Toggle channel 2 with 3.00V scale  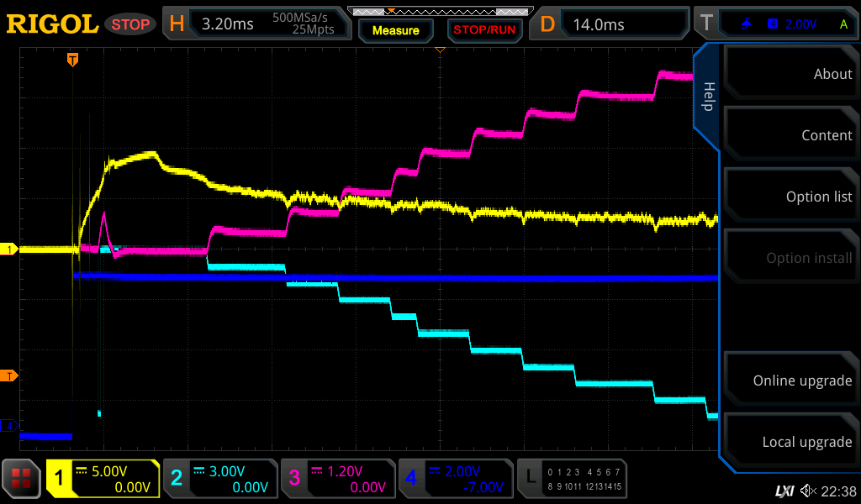coord(219,479)
